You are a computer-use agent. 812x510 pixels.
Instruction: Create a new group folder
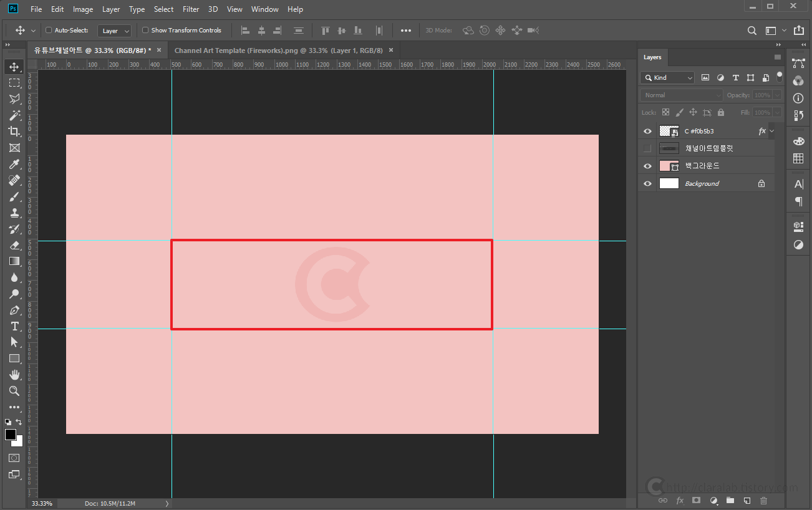(x=730, y=501)
